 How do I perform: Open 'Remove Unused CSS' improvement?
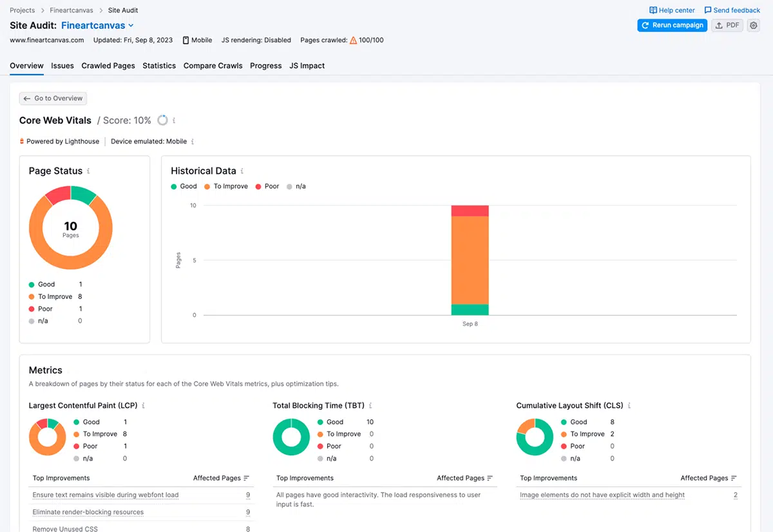(x=66, y=528)
